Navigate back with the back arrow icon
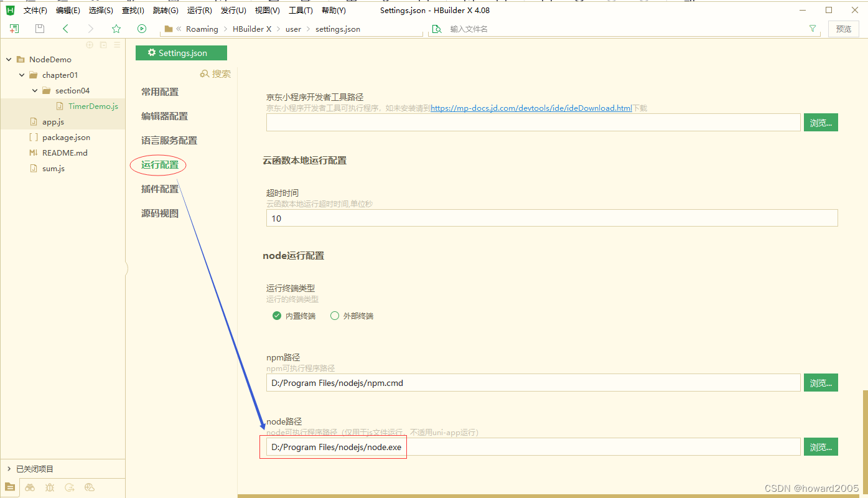868x498 pixels. pos(65,28)
